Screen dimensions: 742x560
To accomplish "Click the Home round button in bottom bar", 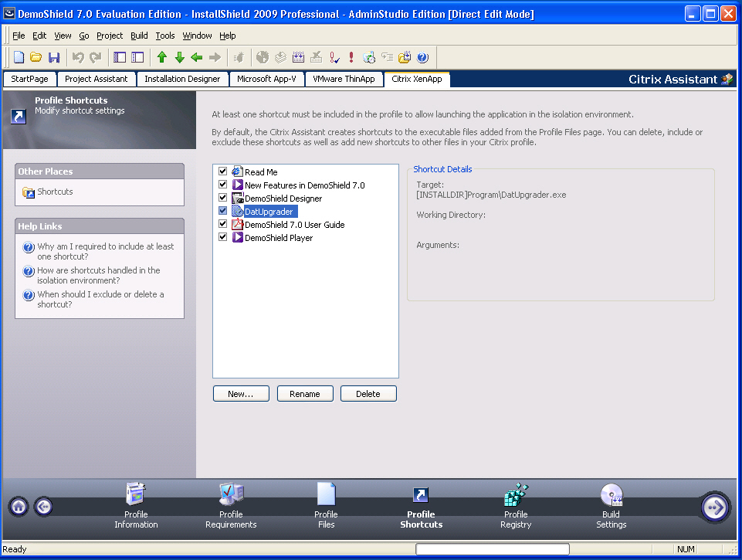I will click(x=19, y=507).
